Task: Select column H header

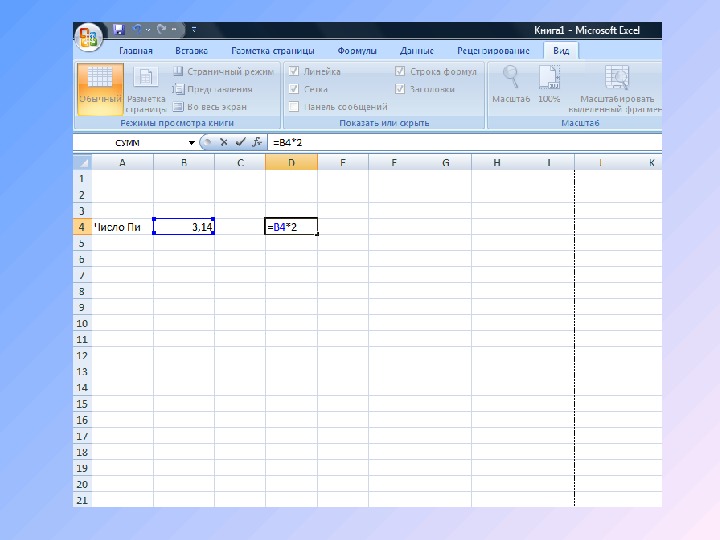Action: click(497, 163)
